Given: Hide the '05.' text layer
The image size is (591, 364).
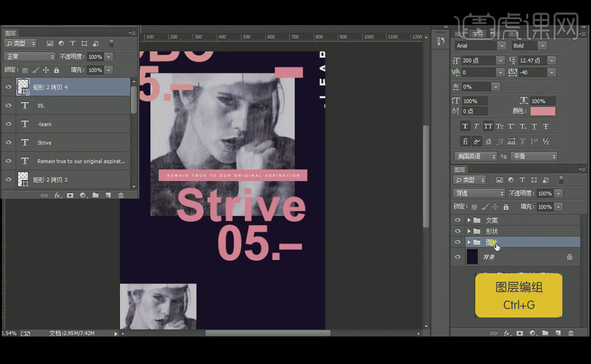Looking at the screenshot, I should pyautogui.click(x=8, y=106).
